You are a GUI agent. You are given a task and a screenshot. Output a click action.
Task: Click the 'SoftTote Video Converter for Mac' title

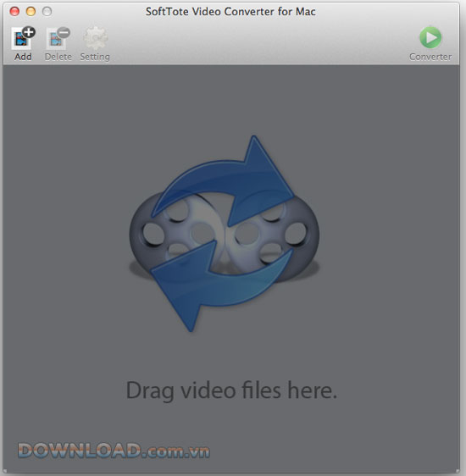pyautogui.click(x=230, y=12)
